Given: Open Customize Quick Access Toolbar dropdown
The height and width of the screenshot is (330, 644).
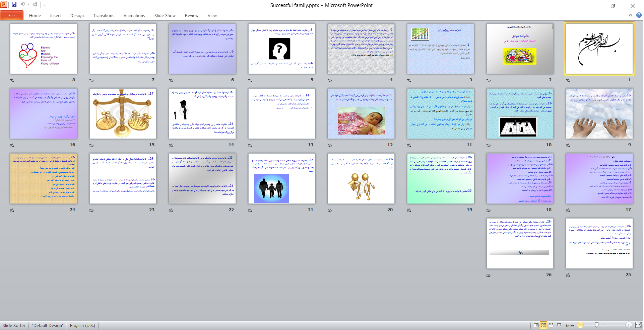Looking at the screenshot, I should click(x=44, y=5).
